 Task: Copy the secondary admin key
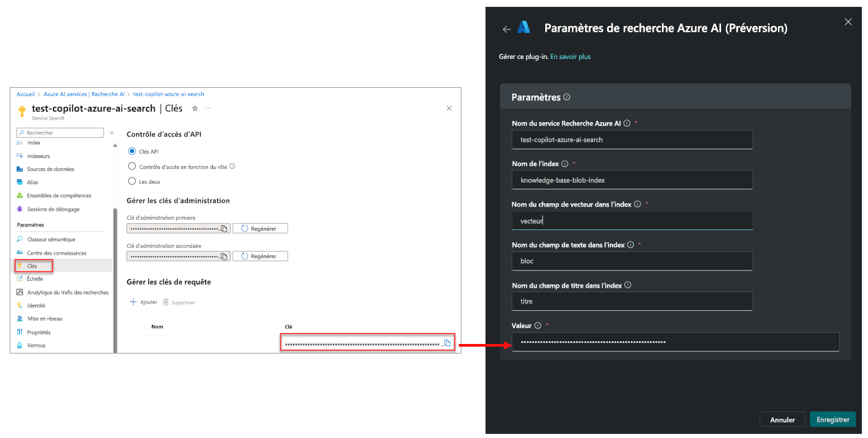pos(224,256)
